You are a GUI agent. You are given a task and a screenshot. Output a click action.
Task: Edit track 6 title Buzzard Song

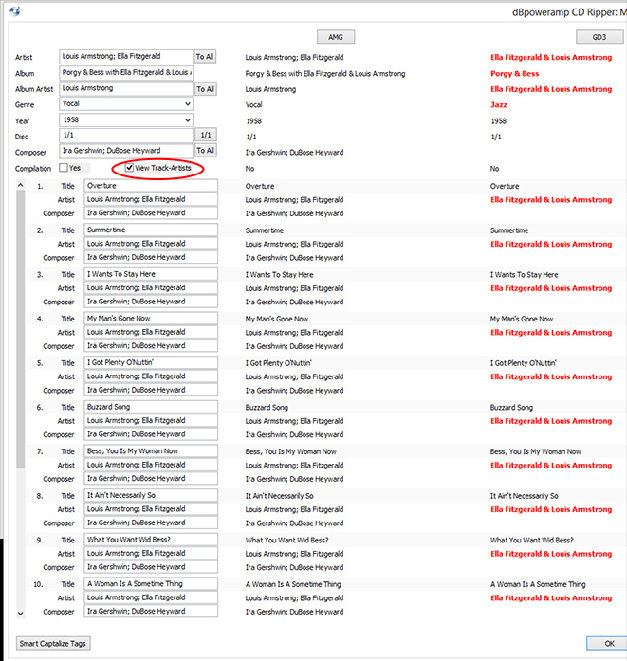point(151,407)
